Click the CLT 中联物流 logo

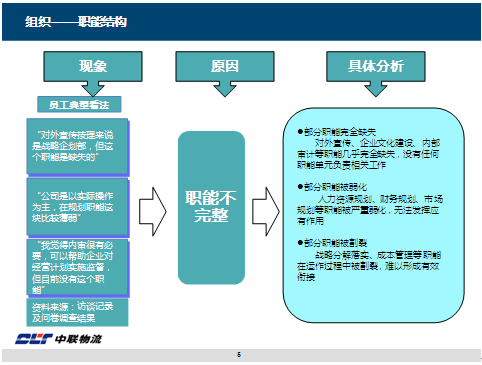[x=59, y=339]
